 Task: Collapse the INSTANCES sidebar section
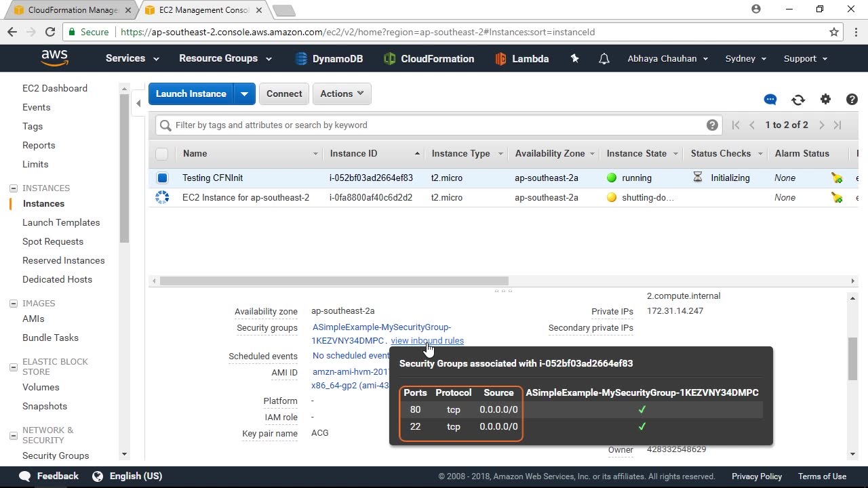[x=13, y=188]
